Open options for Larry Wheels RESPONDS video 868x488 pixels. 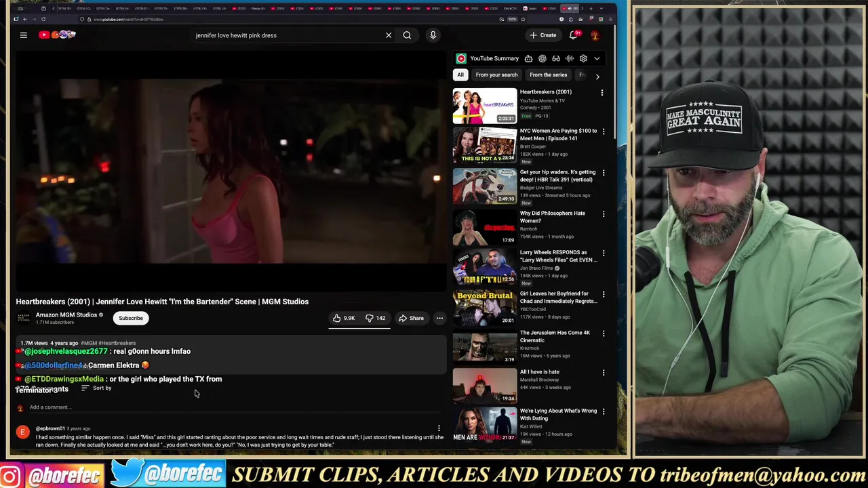pos(602,253)
